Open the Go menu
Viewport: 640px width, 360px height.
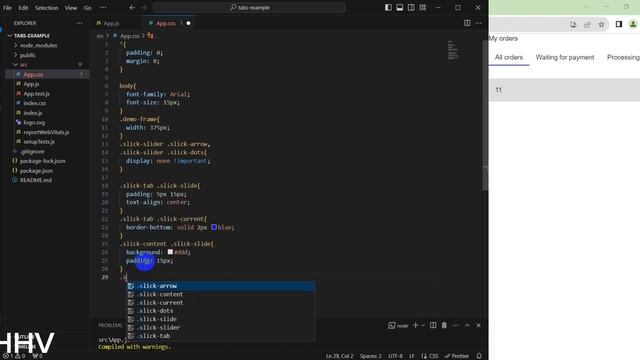(87, 8)
